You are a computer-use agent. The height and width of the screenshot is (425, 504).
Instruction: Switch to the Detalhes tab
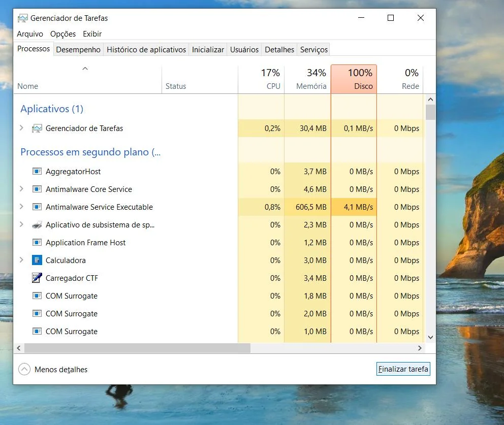(279, 50)
